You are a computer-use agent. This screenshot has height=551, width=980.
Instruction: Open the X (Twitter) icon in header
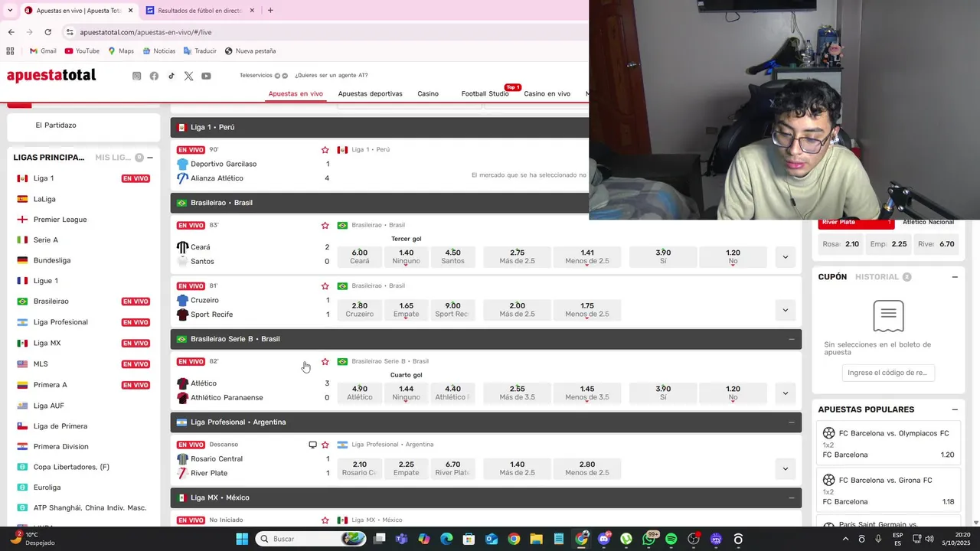(188, 76)
